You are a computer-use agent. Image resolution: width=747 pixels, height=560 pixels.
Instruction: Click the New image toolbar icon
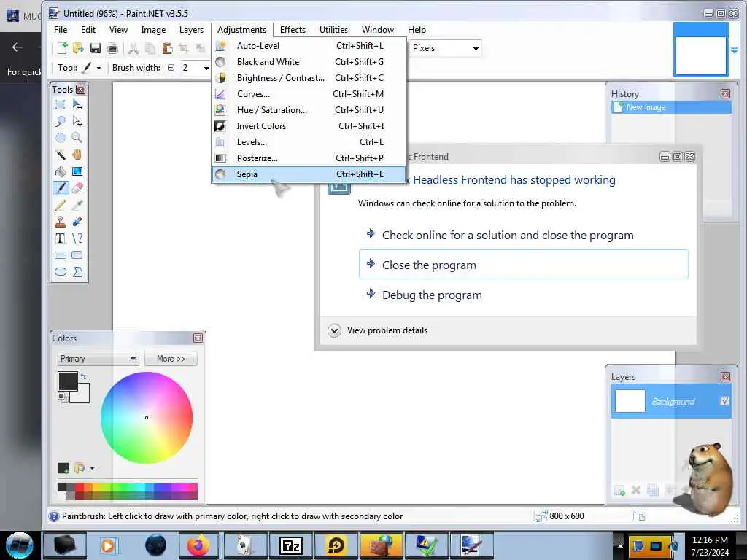tap(63, 48)
